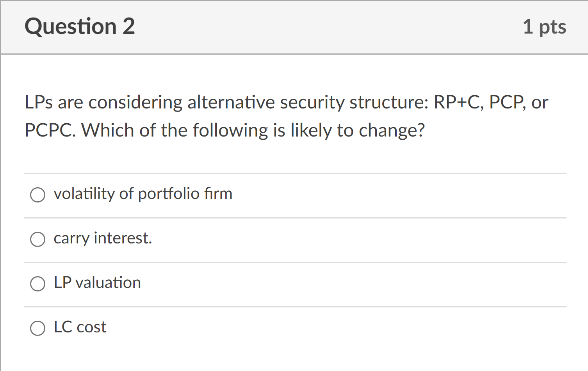The height and width of the screenshot is (371, 588).
Task: Click the label text "carry interest."
Action: point(103,238)
